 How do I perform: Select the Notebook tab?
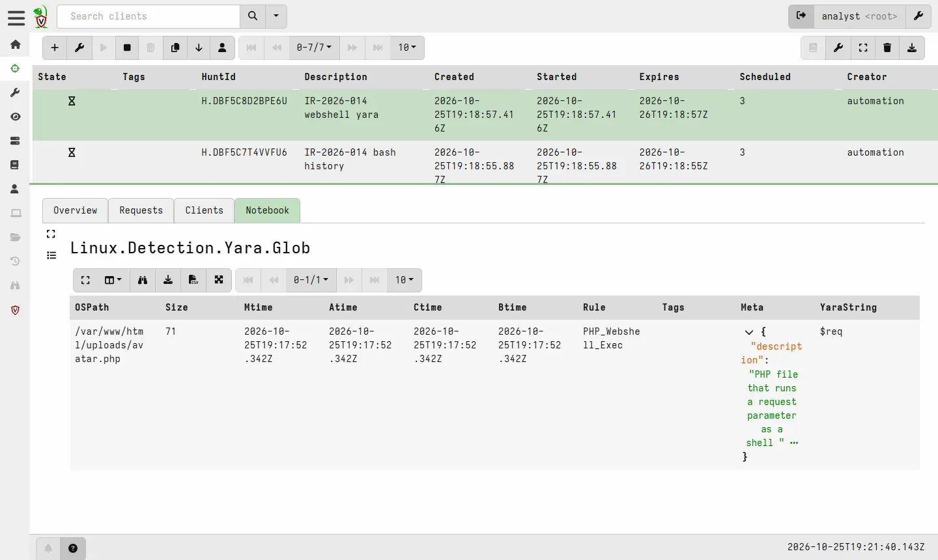[267, 210]
